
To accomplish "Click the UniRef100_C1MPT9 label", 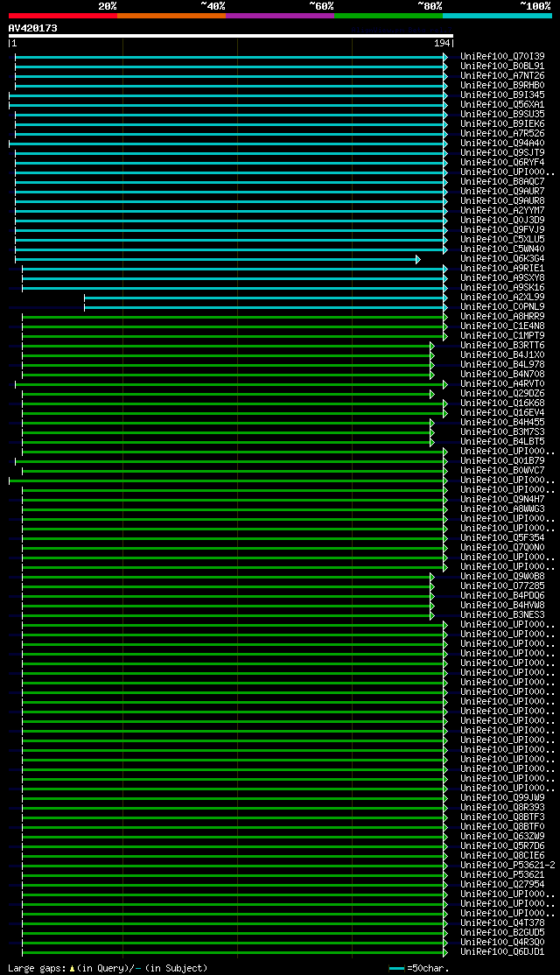I will pyautogui.click(x=502, y=336).
